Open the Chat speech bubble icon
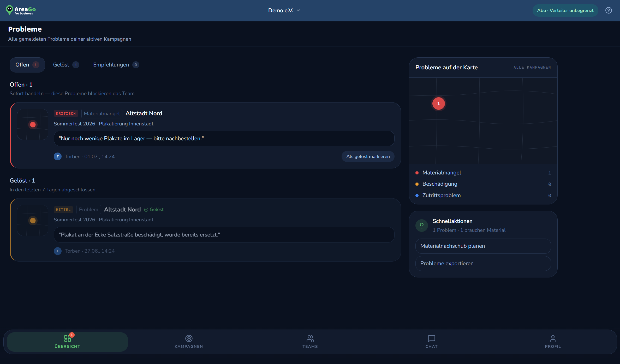The image size is (620, 364). coord(432,338)
